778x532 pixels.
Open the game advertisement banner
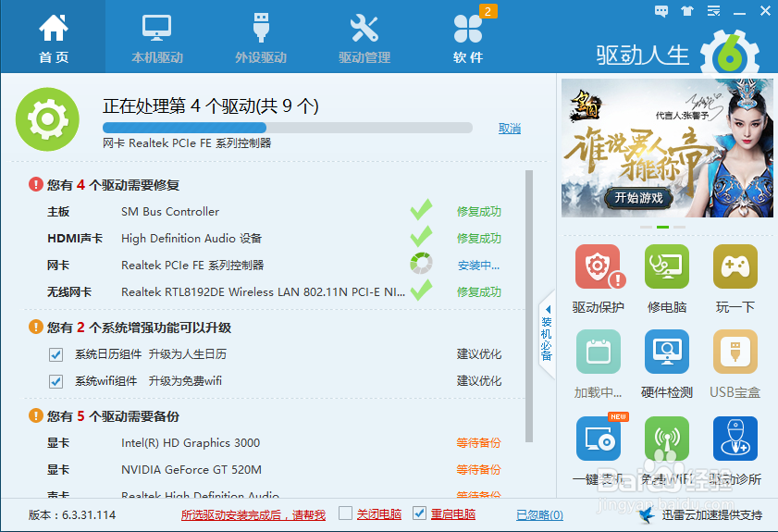(667, 148)
